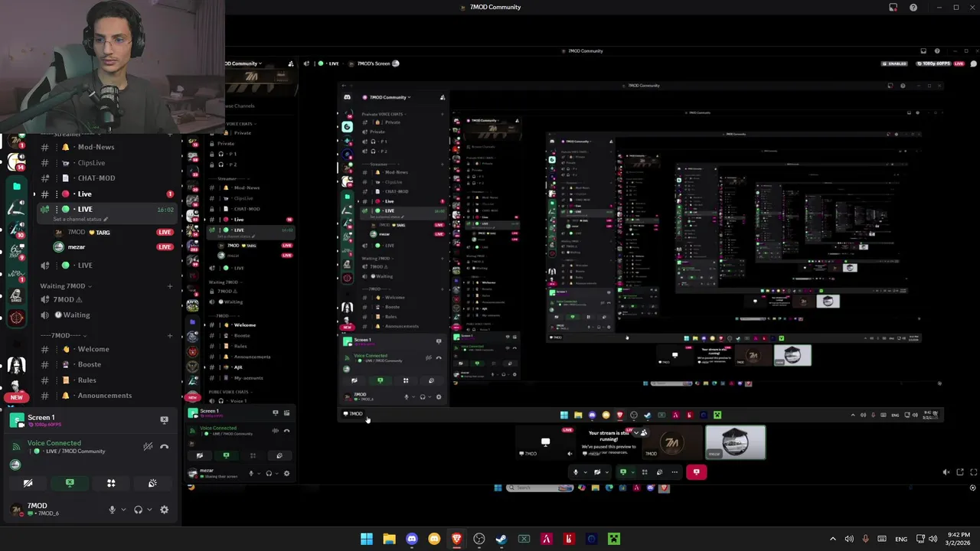Switch to Discord on the taskbar

tap(412, 539)
